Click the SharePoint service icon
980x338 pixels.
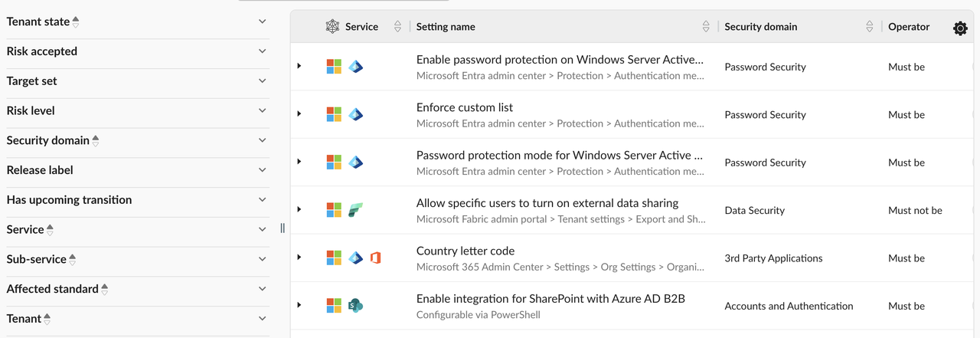pos(355,306)
